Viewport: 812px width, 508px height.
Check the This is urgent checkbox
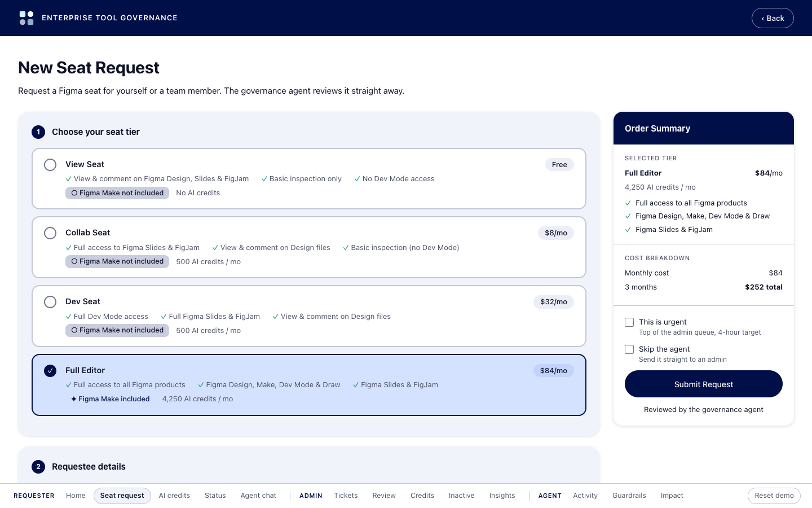[x=629, y=322]
